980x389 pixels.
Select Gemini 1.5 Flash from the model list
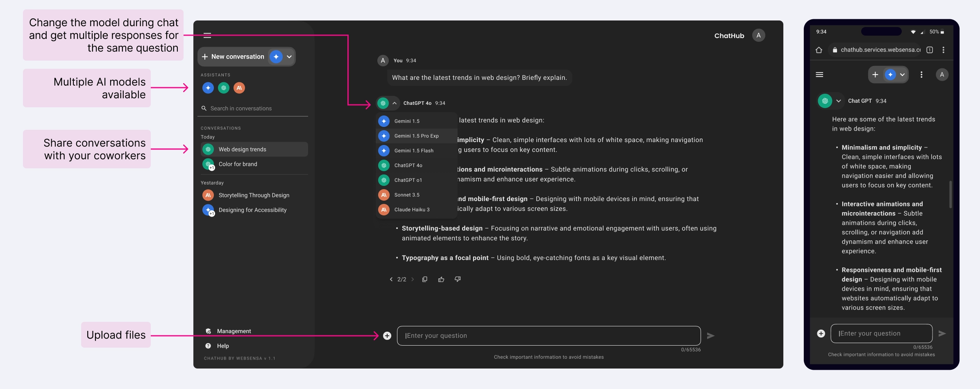click(x=416, y=151)
